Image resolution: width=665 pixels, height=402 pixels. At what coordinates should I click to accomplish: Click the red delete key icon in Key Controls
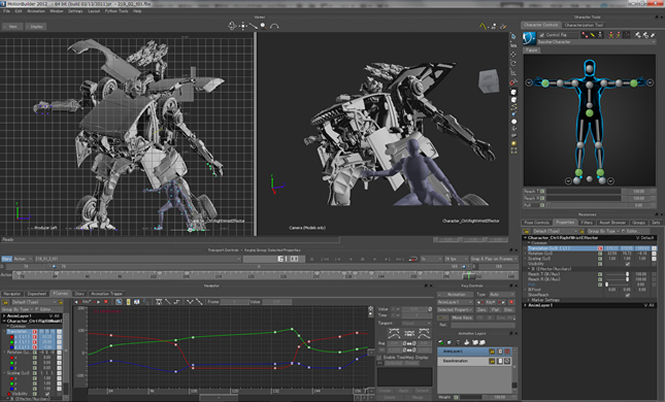click(511, 302)
